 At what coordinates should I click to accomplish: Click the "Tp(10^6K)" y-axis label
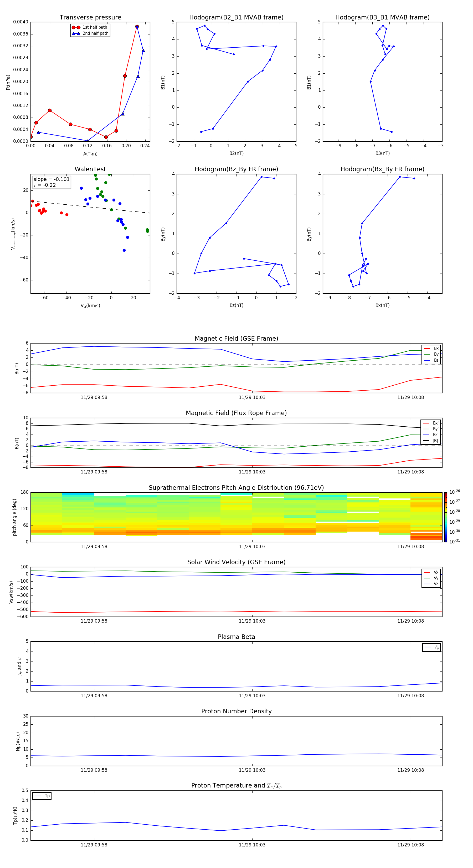click(x=15, y=815)
